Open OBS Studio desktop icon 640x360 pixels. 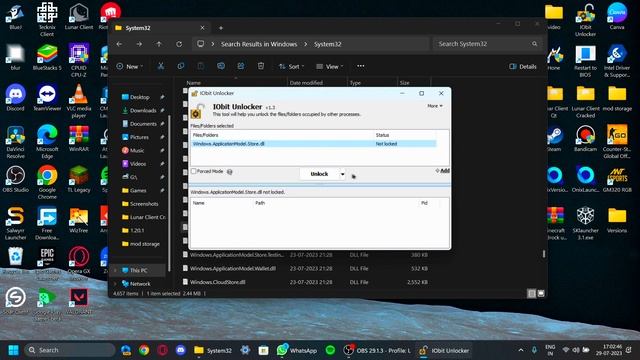(x=16, y=179)
